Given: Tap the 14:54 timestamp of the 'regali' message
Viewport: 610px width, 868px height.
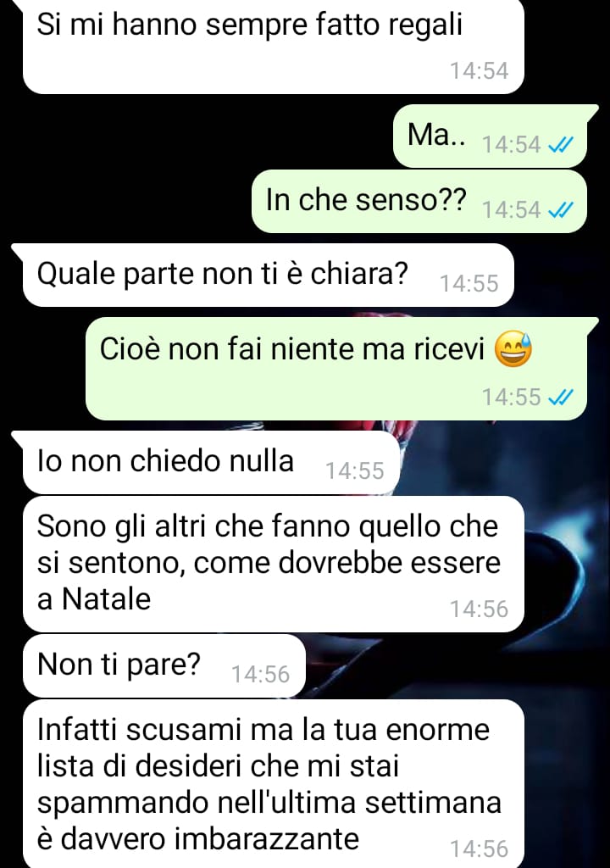Looking at the screenshot, I should click(x=479, y=71).
